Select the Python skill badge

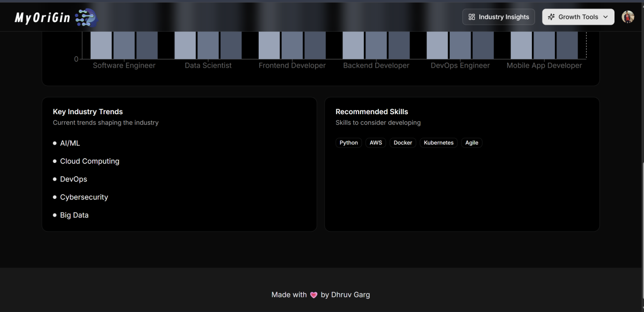pos(349,143)
